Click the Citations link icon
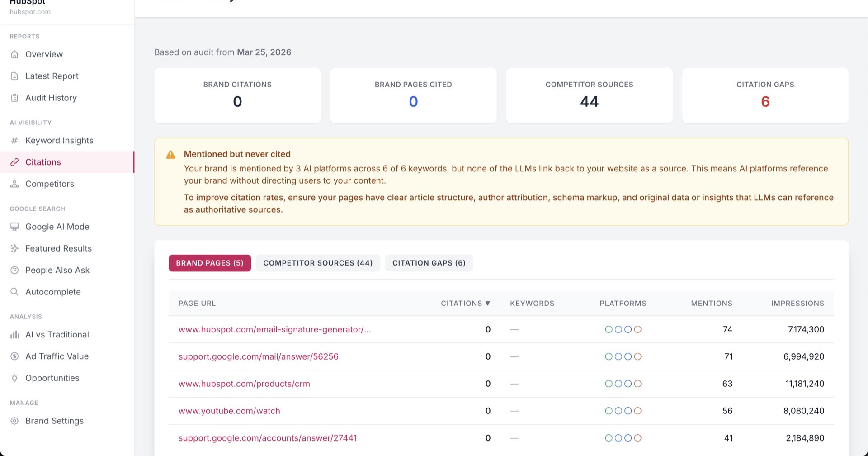The image size is (868, 456). pyautogui.click(x=14, y=162)
